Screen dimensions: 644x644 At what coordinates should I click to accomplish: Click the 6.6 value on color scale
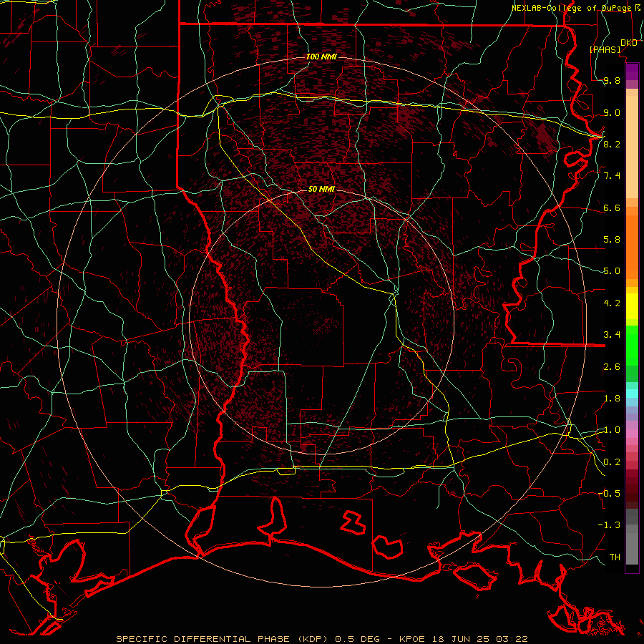pos(612,208)
